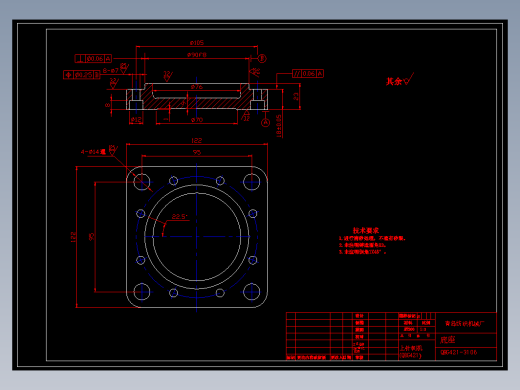Select the ø12 counterbore dimension
The height and width of the screenshot is (390, 520).
[x=136, y=119]
